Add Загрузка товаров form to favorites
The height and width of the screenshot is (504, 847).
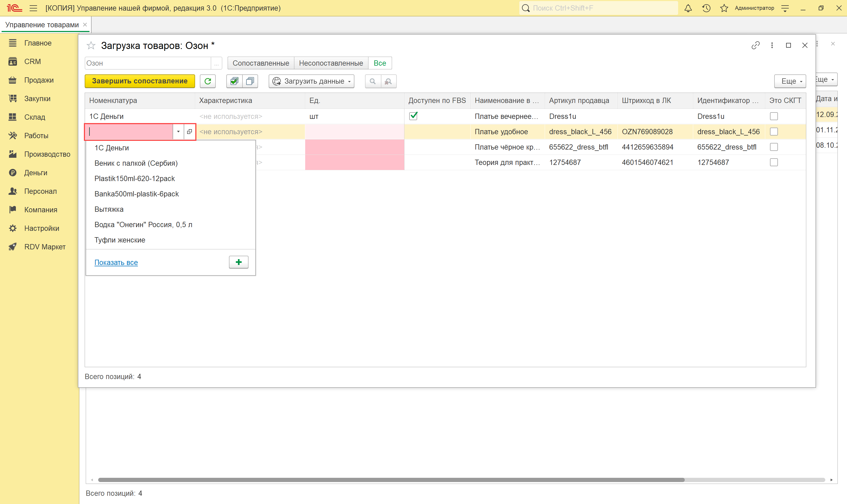tap(91, 46)
